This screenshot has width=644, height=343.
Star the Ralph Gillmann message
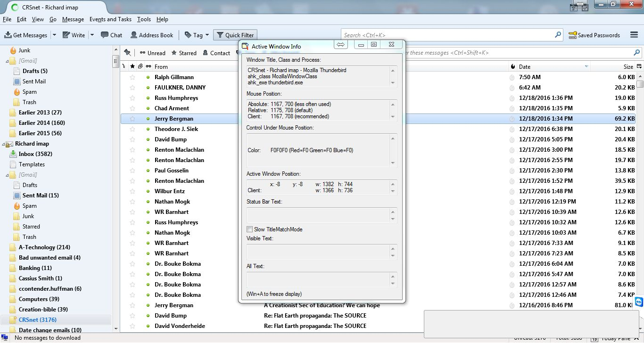[x=132, y=77]
